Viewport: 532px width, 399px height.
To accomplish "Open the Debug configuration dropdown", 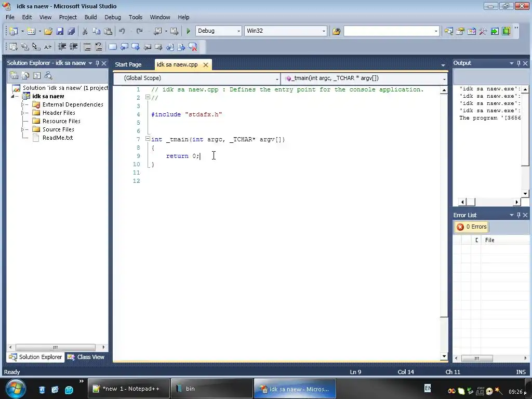I will pyautogui.click(x=238, y=31).
